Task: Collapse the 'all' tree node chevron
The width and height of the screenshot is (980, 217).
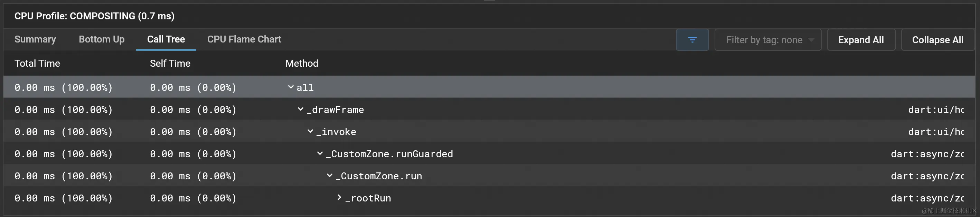Action: point(291,87)
